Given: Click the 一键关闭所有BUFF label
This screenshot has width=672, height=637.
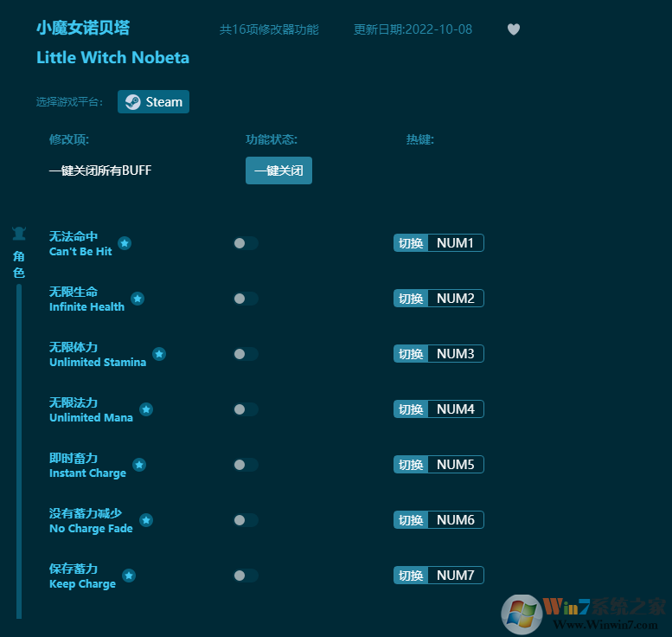Looking at the screenshot, I should pyautogui.click(x=100, y=171).
